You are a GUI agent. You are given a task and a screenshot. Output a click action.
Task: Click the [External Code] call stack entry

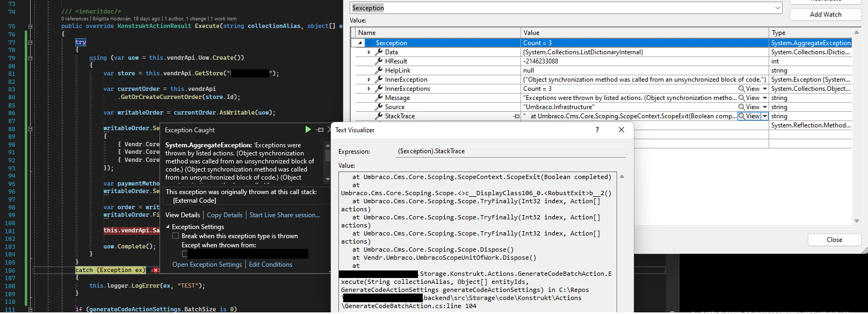point(194,201)
